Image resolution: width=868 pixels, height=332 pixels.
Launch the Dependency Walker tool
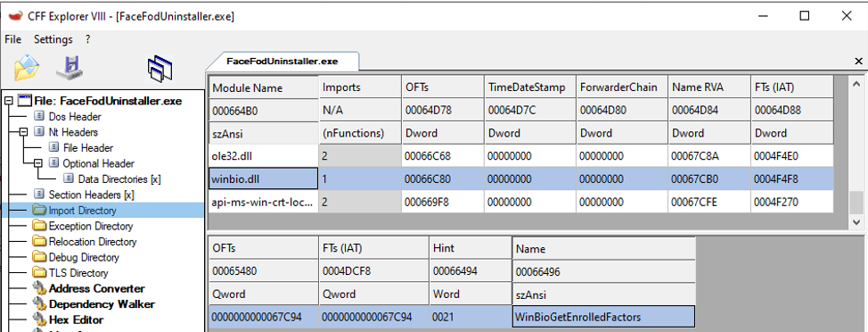[x=102, y=303]
